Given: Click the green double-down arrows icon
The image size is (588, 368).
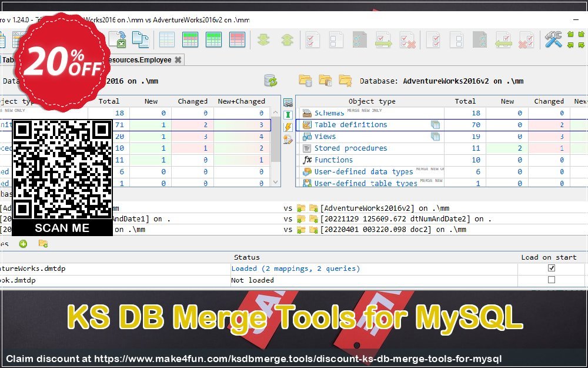Looking at the screenshot, I should click(x=263, y=39).
